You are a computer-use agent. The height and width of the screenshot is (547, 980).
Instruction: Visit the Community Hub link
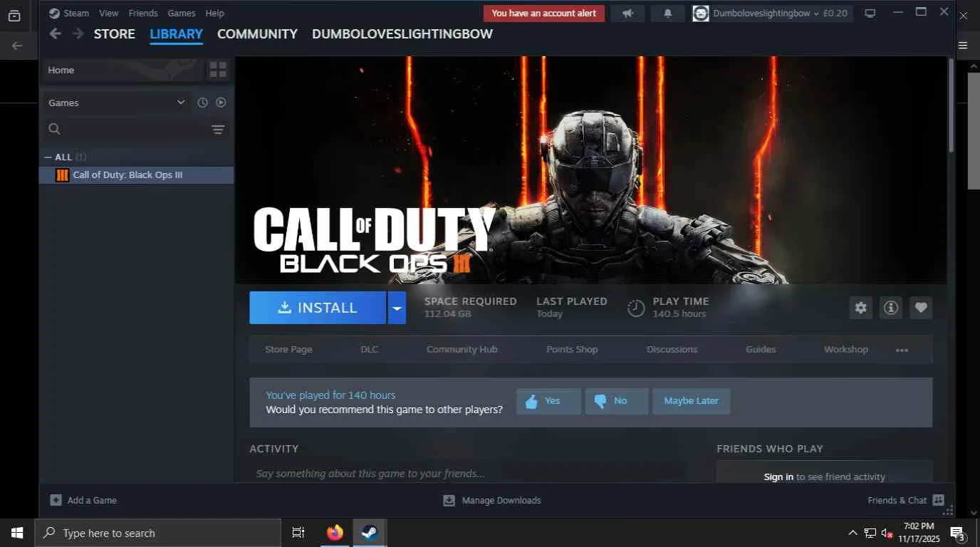pyautogui.click(x=462, y=350)
